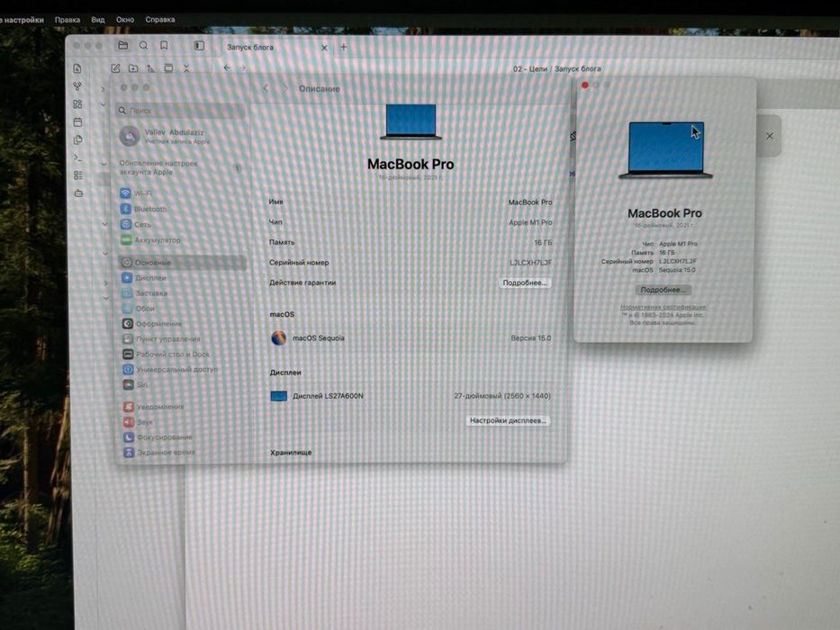Click the macOS Sequoia row icon
840x630 pixels.
[x=278, y=338]
